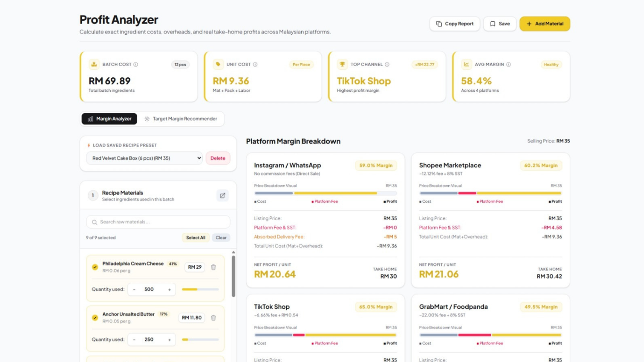
Task: Click the 49.5% Margin badge on GrabMart / Foodpanda
Action: (x=541, y=307)
